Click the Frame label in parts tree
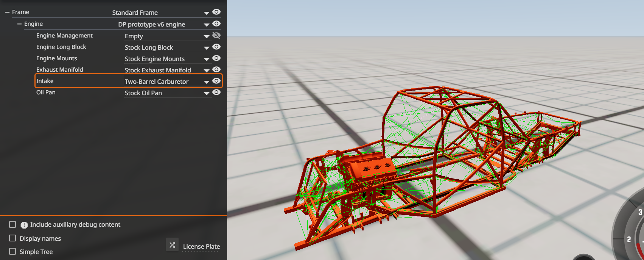Image resolution: width=644 pixels, height=260 pixels. point(20,12)
